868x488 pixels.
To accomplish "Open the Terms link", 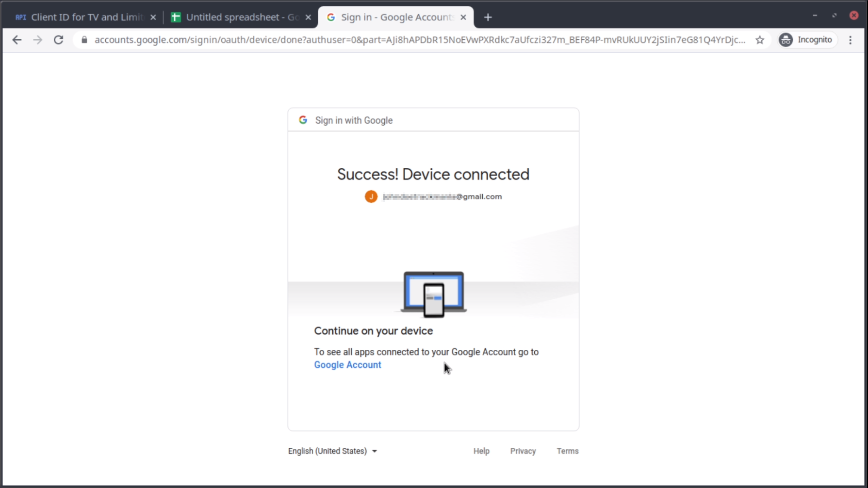I will click(567, 451).
